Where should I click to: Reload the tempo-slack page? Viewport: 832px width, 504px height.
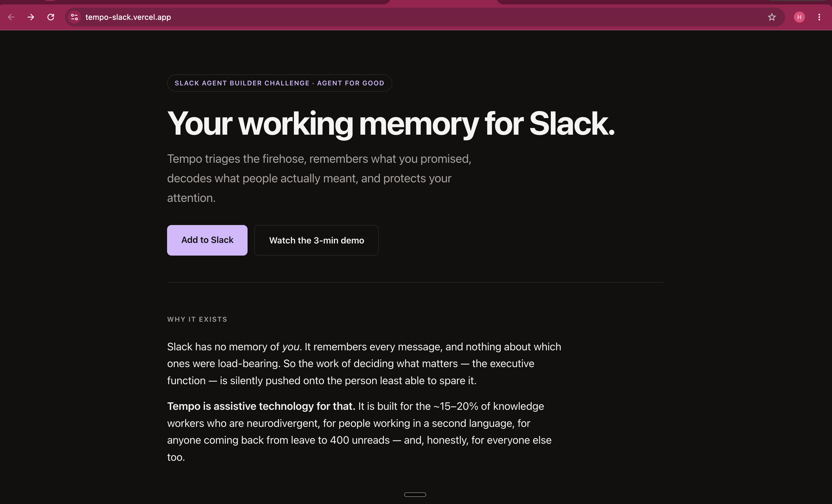[51, 17]
